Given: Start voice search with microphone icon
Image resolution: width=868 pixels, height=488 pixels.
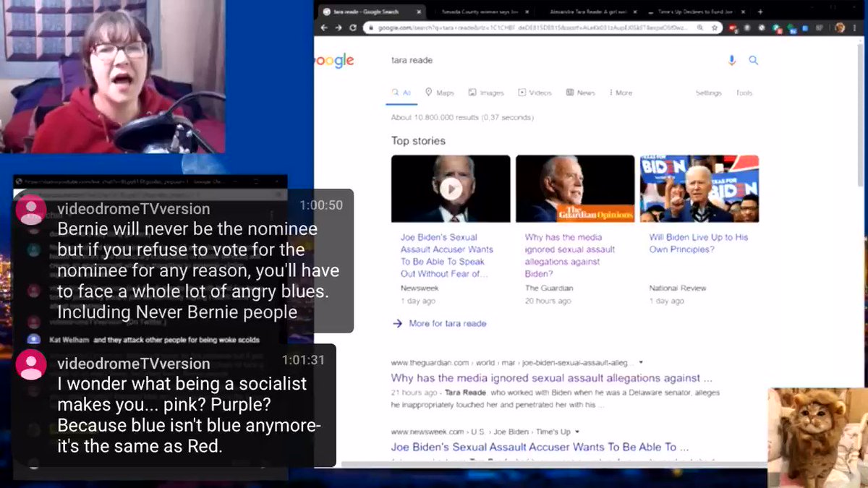Looking at the screenshot, I should [x=732, y=61].
